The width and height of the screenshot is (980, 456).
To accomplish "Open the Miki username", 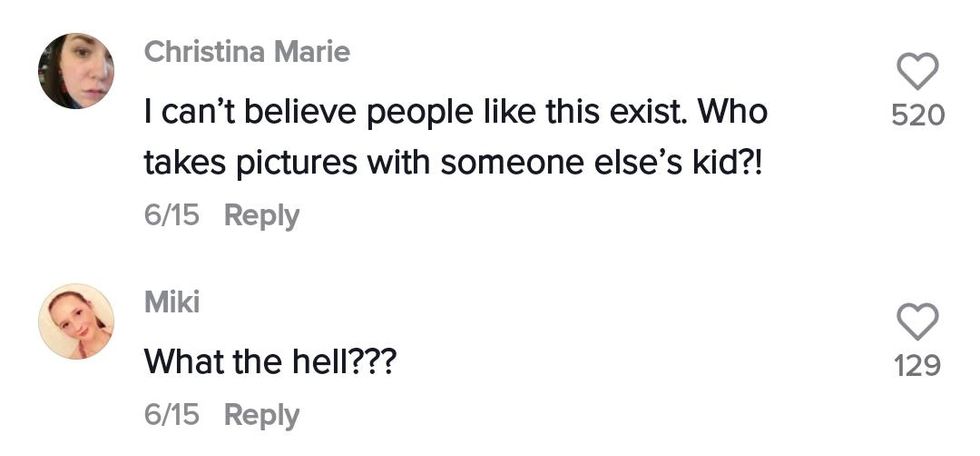I will 172,303.
